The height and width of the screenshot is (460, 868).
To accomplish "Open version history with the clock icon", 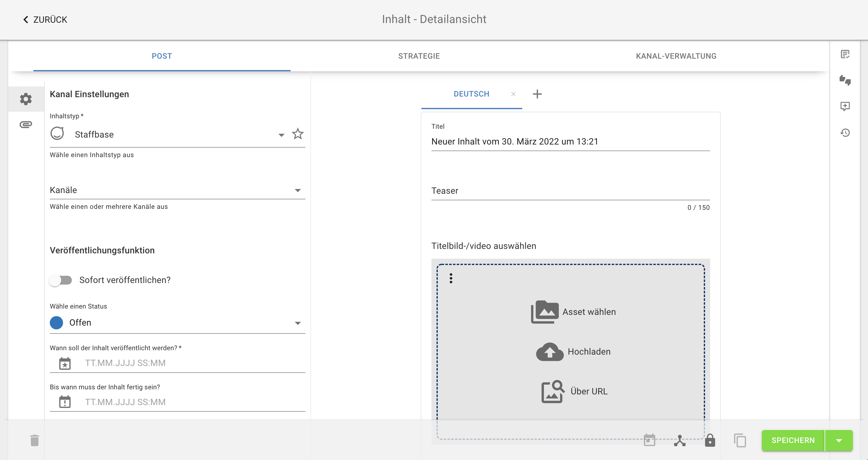I will (x=846, y=133).
